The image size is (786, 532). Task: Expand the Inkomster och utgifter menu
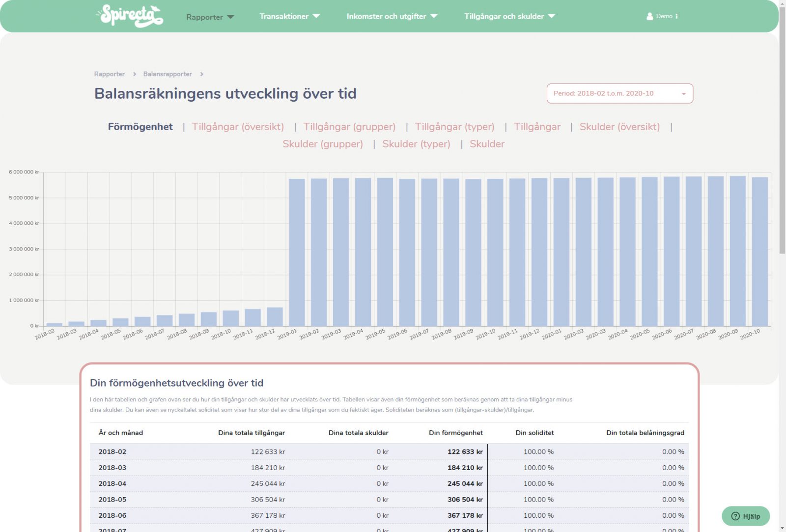[x=392, y=16]
